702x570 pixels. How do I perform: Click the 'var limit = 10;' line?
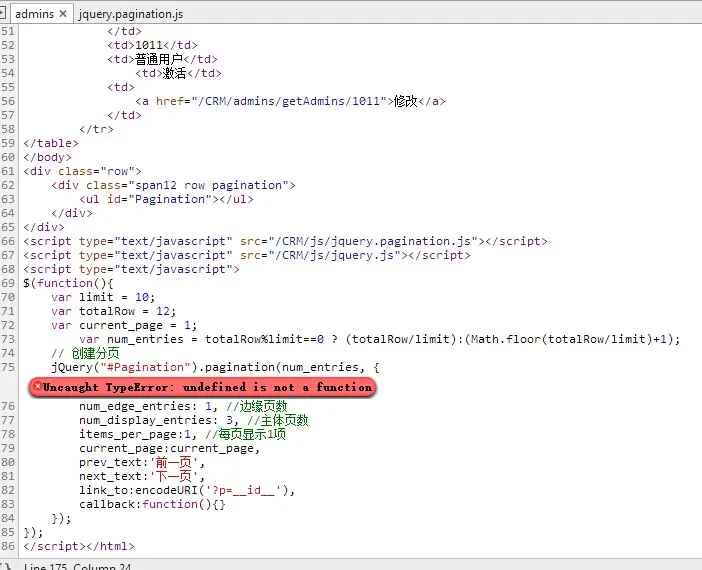(x=103, y=297)
